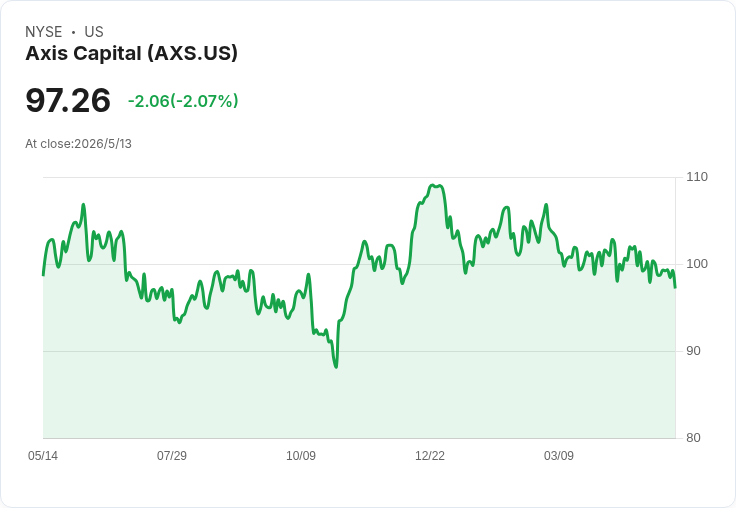The width and height of the screenshot is (736, 508).
Task: Click the price spike peak just before 03/09
Action: point(546,205)
